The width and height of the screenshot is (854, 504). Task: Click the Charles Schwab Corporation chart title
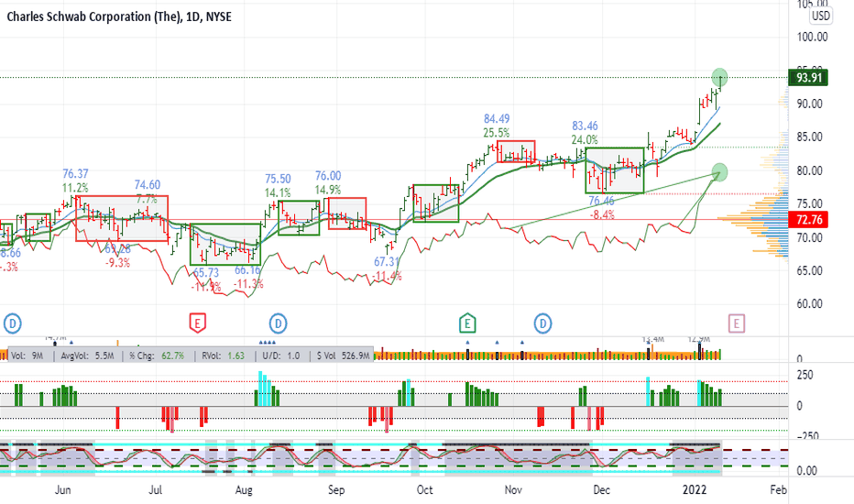tap(119, 16)
